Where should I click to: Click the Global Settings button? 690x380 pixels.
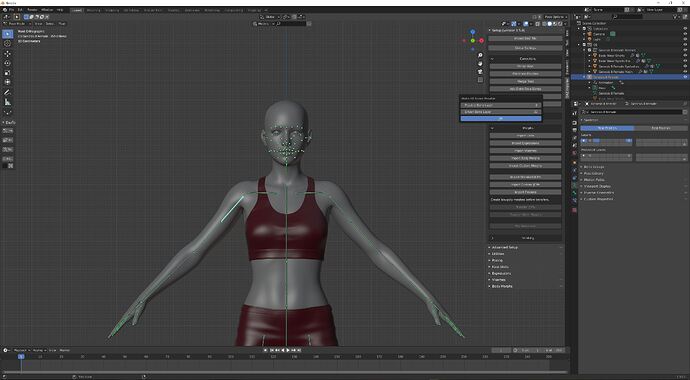[525, 48]
